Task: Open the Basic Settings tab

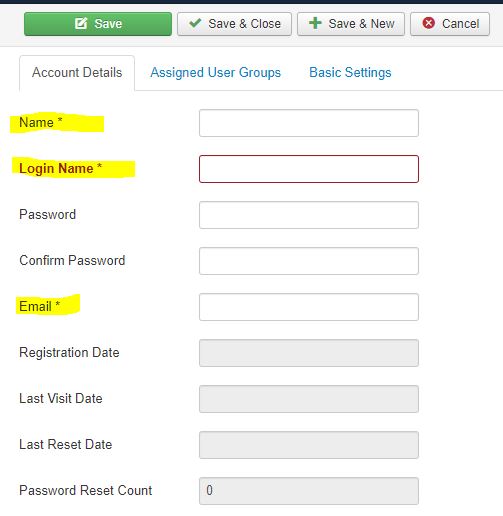Action: tap(350, 72)
